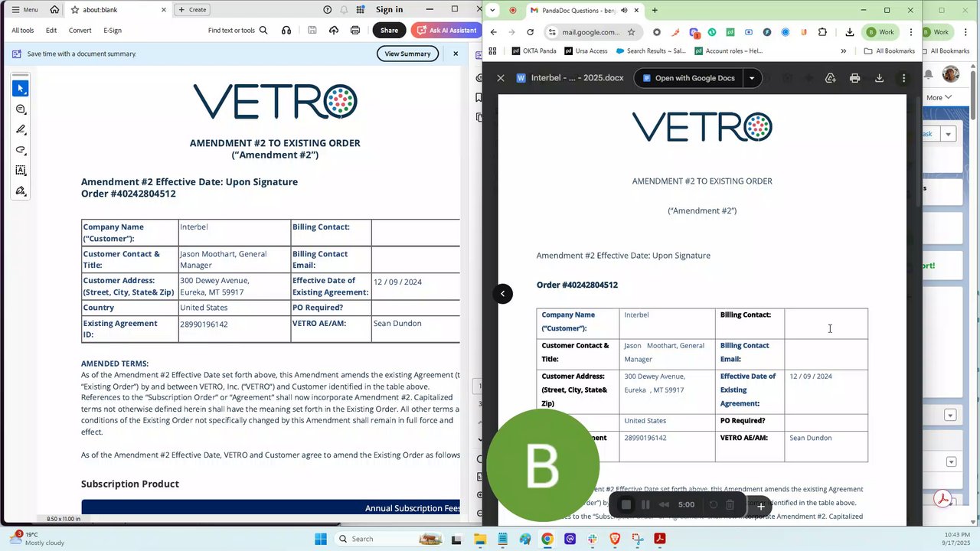Open Ursa Access bookmark
This screenshot has width=980, height=551.
pyautogui.click(x=586, y=51)
